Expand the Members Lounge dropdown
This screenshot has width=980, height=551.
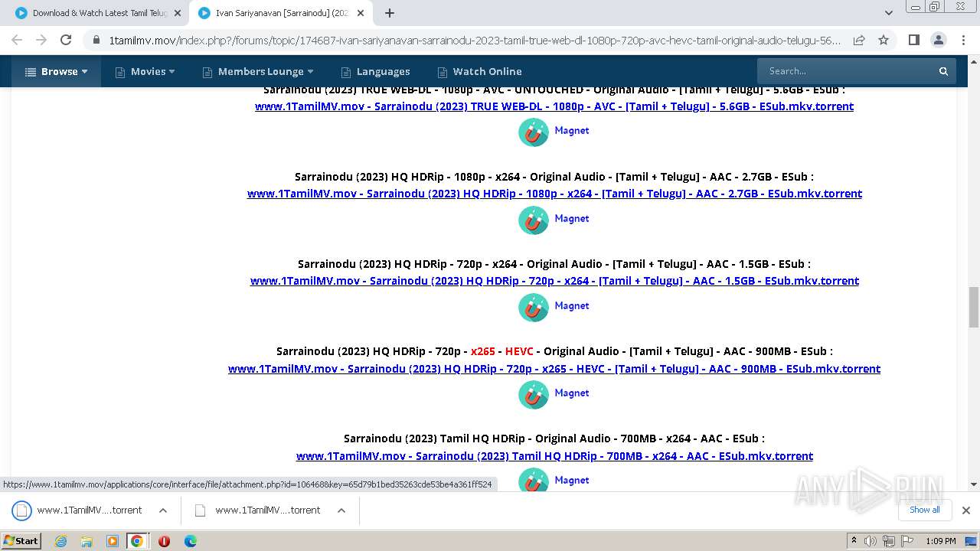click(258, 71)
